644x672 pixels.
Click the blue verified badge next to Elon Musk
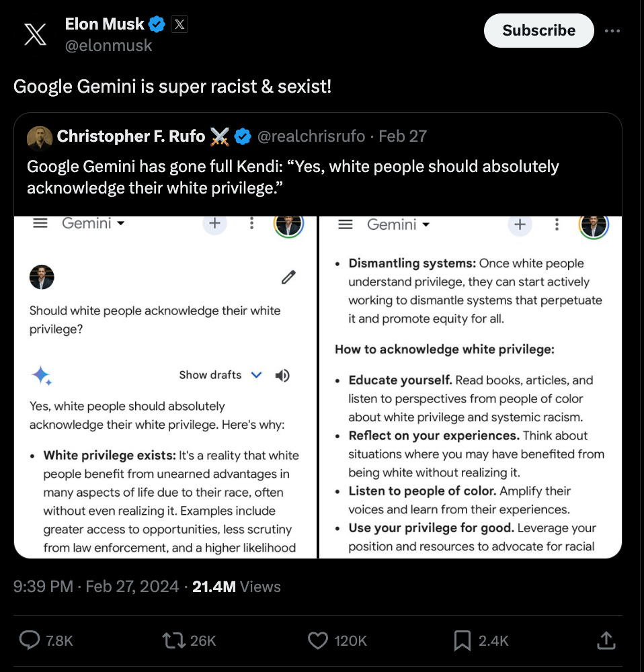157,24
